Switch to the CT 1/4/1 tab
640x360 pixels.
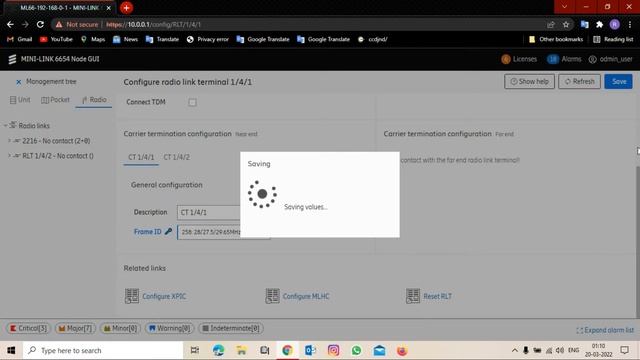click(x=141, y=157)
